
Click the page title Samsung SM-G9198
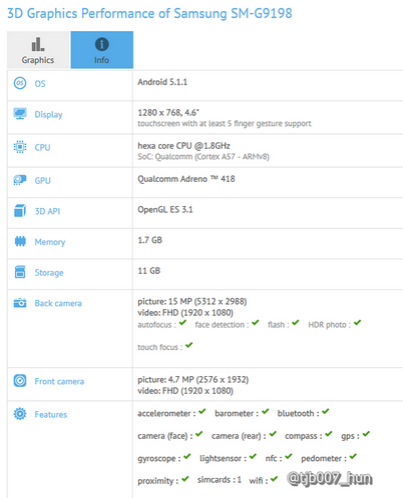233,13
